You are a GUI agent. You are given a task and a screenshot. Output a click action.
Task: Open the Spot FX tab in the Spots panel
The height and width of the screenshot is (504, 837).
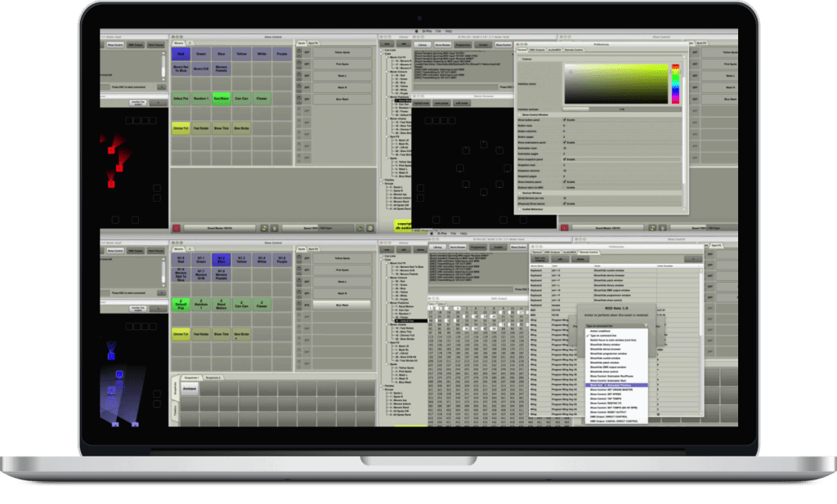click(314, 42)
